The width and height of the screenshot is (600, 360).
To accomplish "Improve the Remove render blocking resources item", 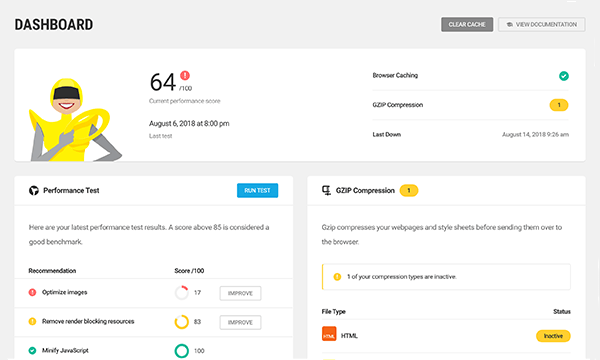I will (240, 322).
